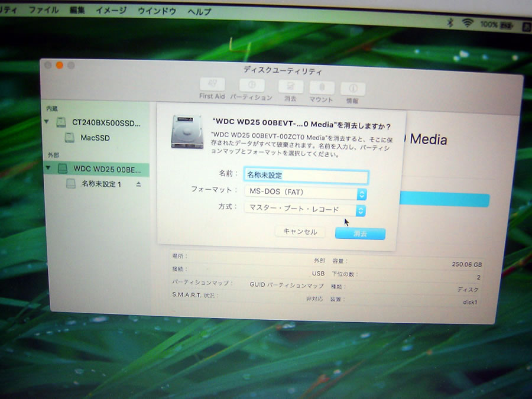The width and height of the screenshot is (532, 399).
Task: Click the パーティション (Partition) toolbar icon
Action: coord(252,85)
